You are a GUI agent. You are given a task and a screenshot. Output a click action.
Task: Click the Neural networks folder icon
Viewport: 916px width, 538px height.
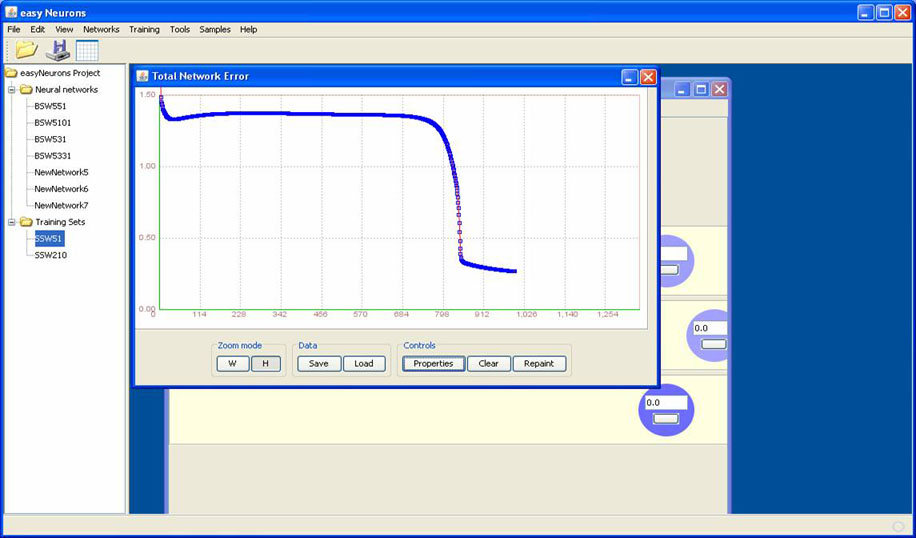click(x=26, y=90)
